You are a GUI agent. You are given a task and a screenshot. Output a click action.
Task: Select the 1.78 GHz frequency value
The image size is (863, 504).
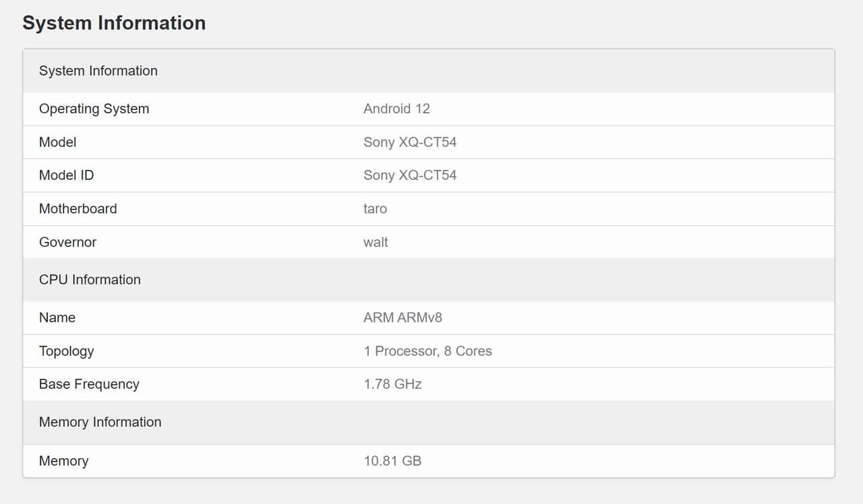(x=392, y=384)
